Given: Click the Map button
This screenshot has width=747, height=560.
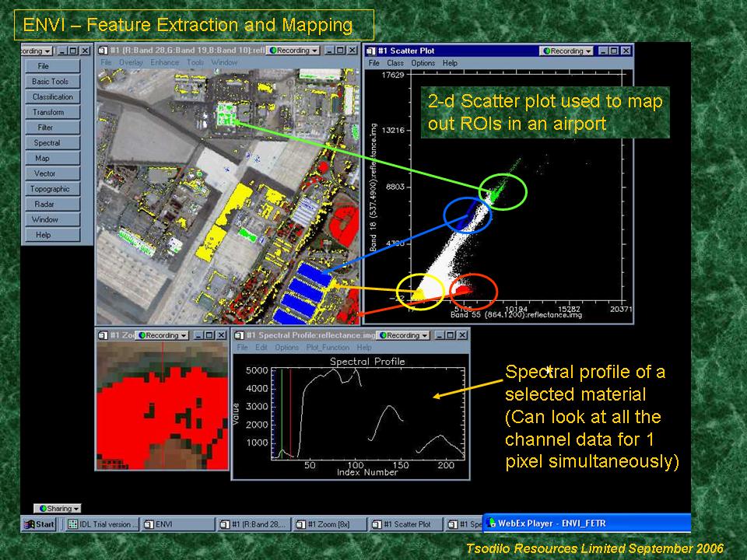Looking at the screenshot, I should 52,158.
